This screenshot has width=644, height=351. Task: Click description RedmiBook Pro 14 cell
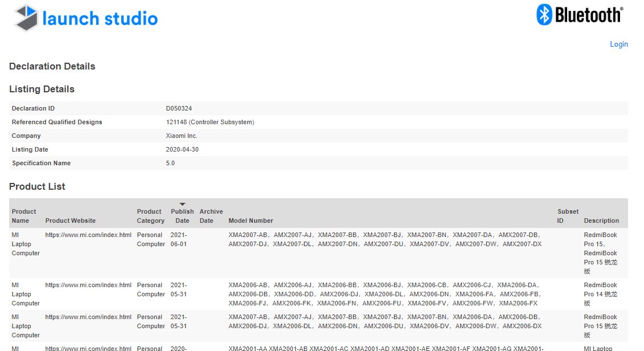pos(601,294)
